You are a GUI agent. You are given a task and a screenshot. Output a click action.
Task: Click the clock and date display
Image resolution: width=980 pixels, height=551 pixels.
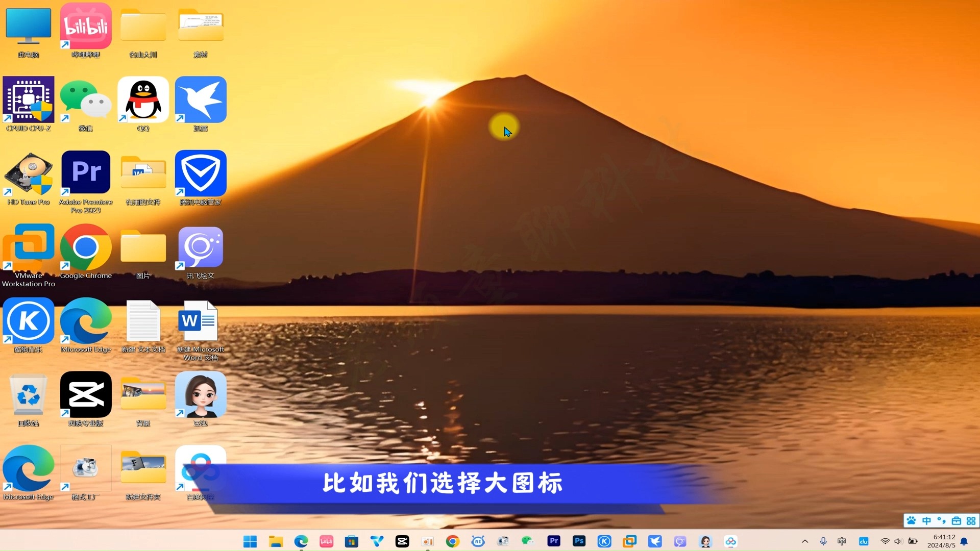(x=941, y=541)
